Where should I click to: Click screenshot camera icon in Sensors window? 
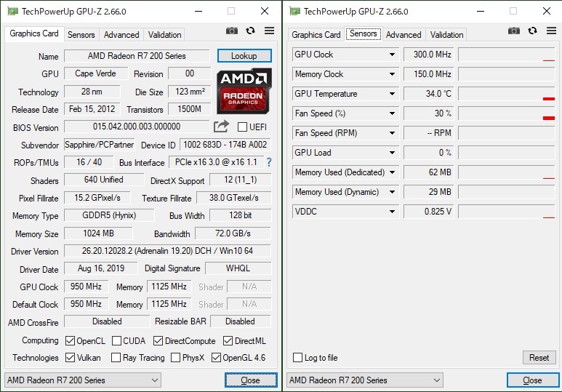point(513,31)
